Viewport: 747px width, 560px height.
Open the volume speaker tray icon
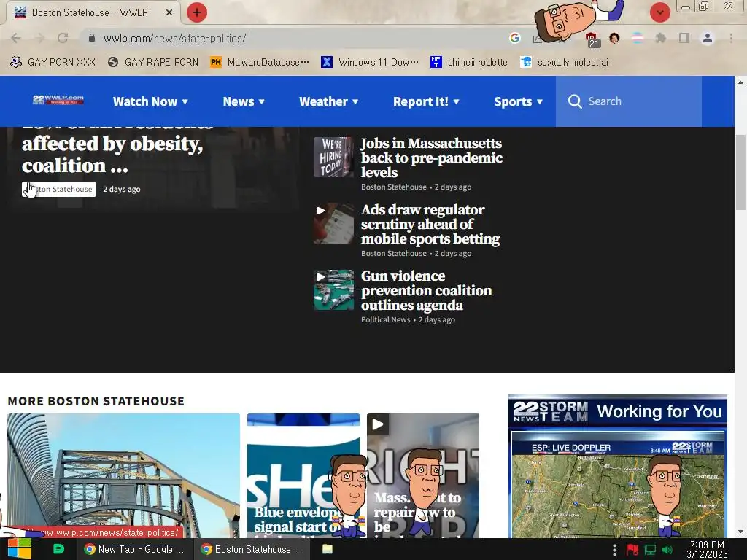tap(667, 550)
